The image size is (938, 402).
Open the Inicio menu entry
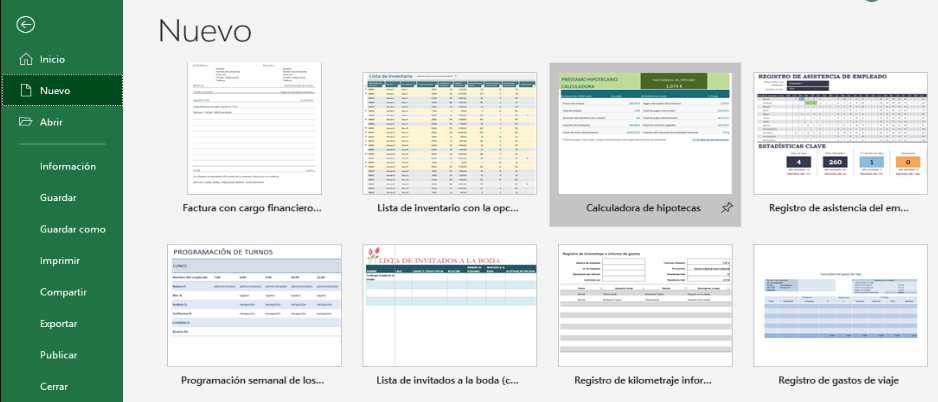point(62,59)
